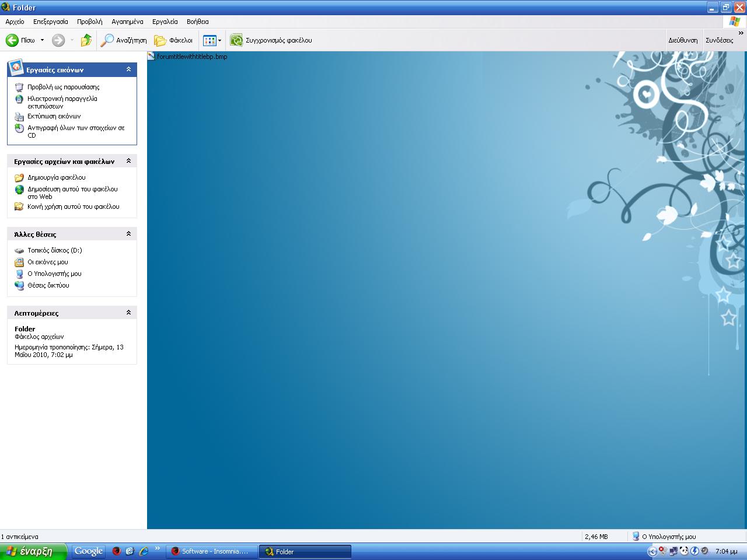Click the Start (έναρξη) button
This screenshot has width=747, height=560.
(34, 551)
